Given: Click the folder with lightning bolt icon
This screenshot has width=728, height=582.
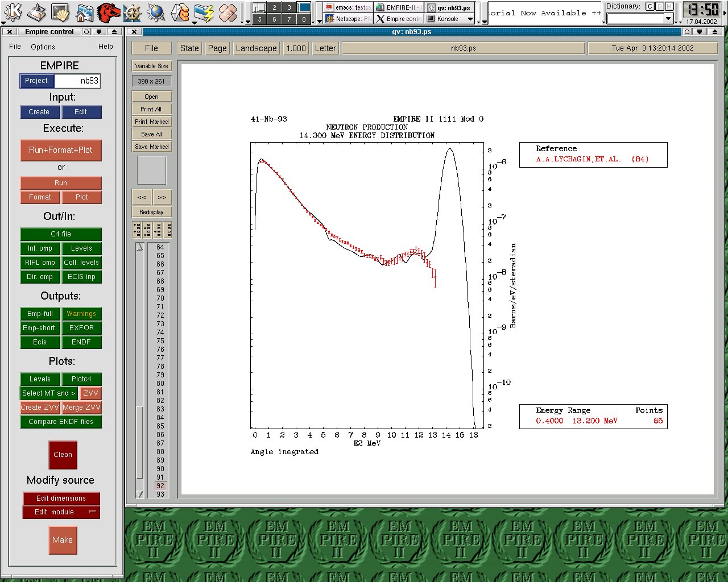Looking at the screenshot, I should (204, 12).
